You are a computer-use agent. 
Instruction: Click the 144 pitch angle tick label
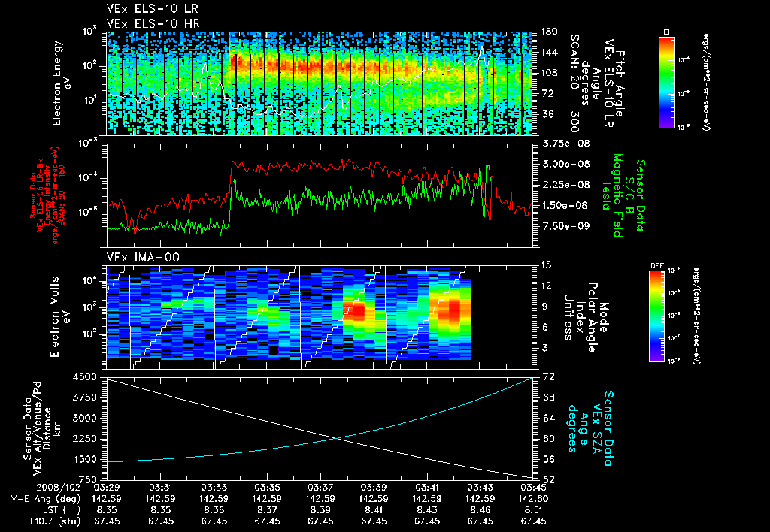[549, 52]
